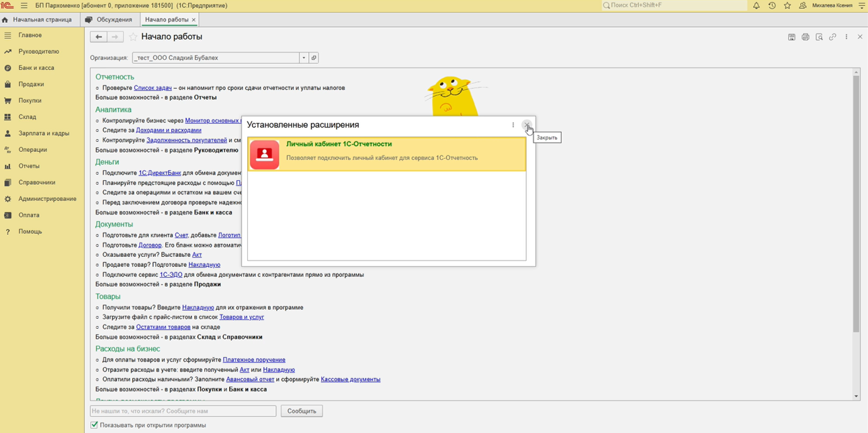868x433 pixels.
Task: Save the page with the diskette icon
Action: 791,37
